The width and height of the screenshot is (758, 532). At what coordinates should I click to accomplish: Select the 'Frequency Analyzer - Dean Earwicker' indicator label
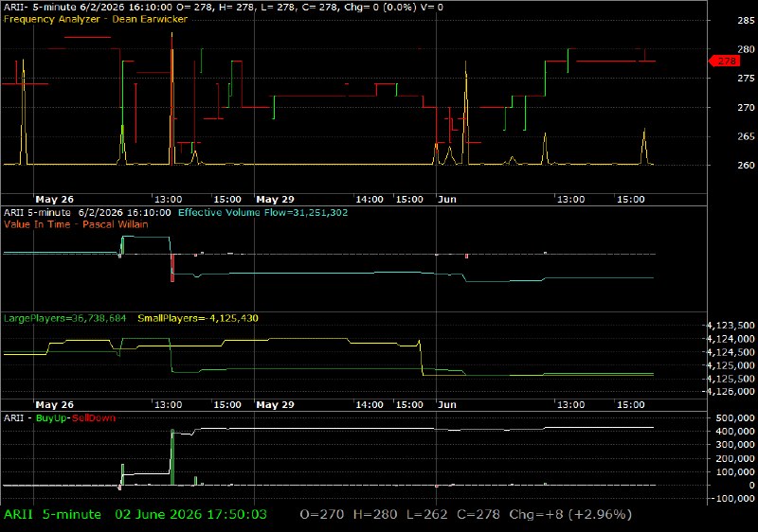coord(96,19)
